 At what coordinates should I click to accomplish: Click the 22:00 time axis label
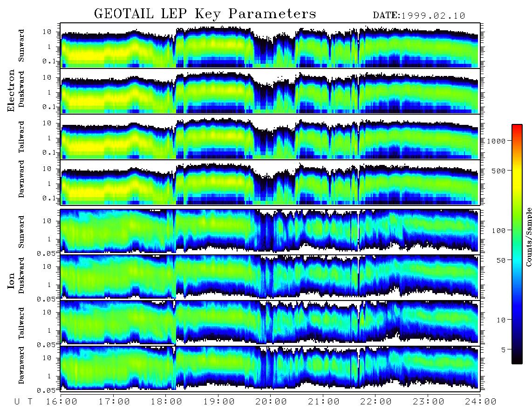click(376, 402)
